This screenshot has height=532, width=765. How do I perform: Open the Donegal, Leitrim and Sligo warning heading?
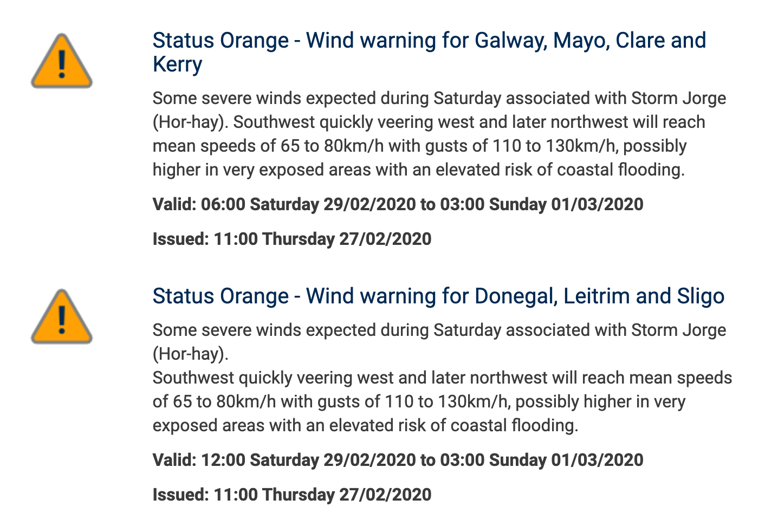point(438,296)
